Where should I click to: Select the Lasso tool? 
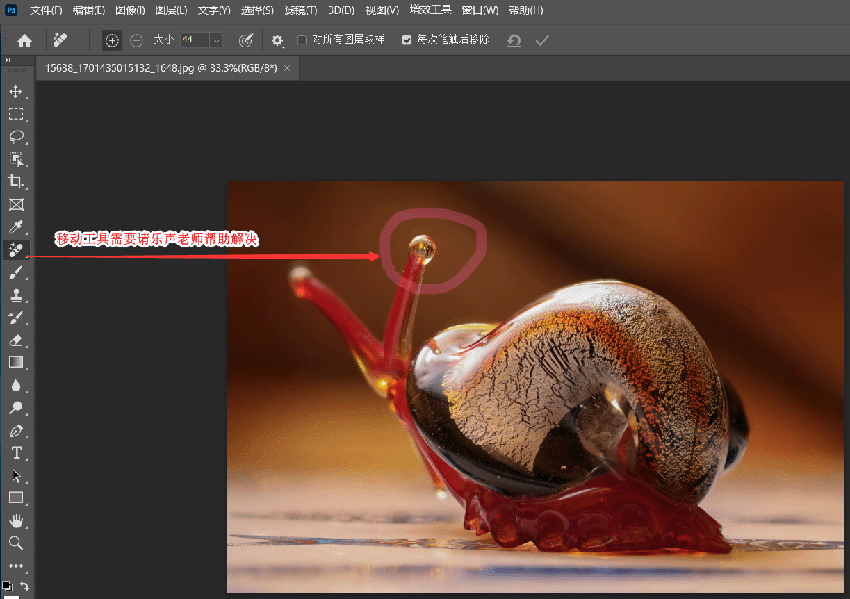click(x=16, y=137)
